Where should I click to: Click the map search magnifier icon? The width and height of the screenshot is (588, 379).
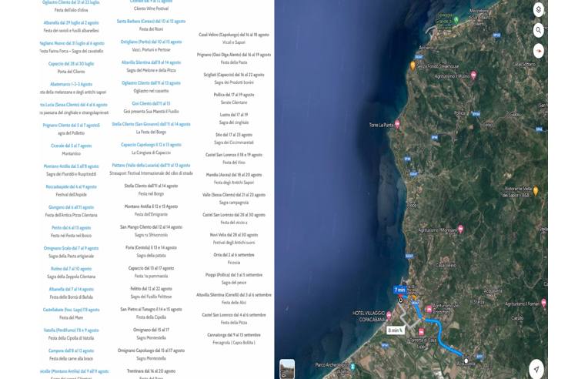[x=538, y=30]
